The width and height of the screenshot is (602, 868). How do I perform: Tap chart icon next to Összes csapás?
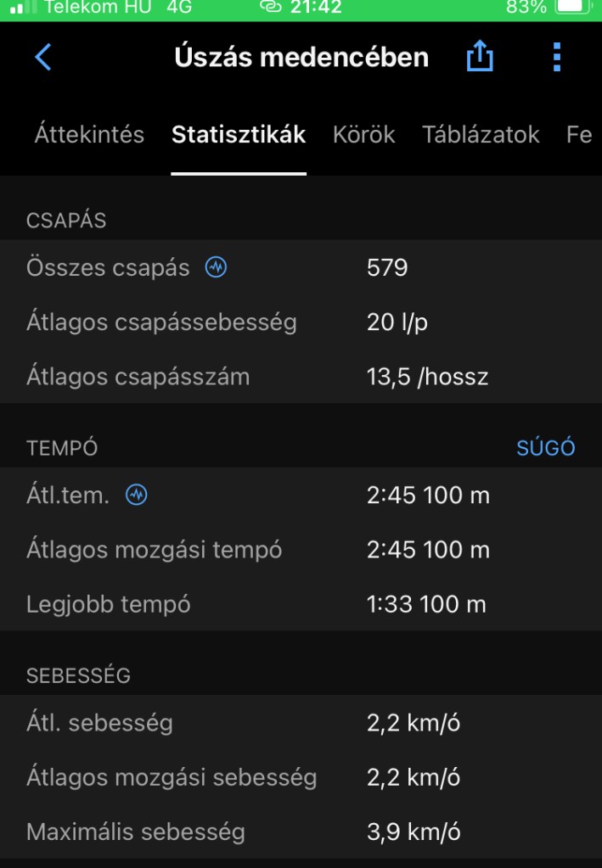217,268
